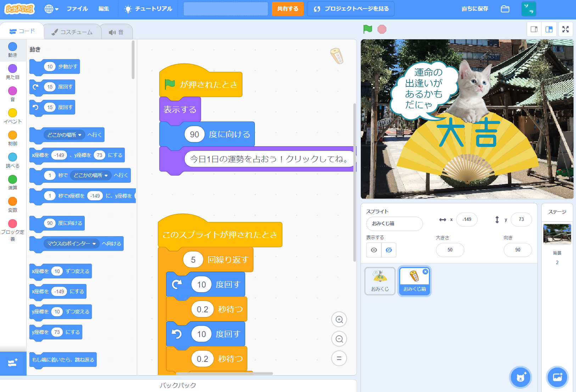Zoom in on the code workspace
The height and width of the screenshot is (392, 576).
coord(339,319)
